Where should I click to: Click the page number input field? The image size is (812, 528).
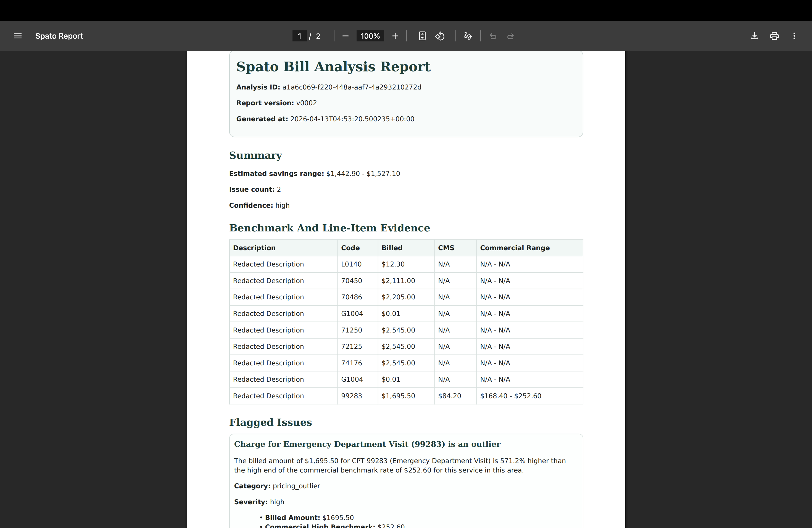coord(299,36)
